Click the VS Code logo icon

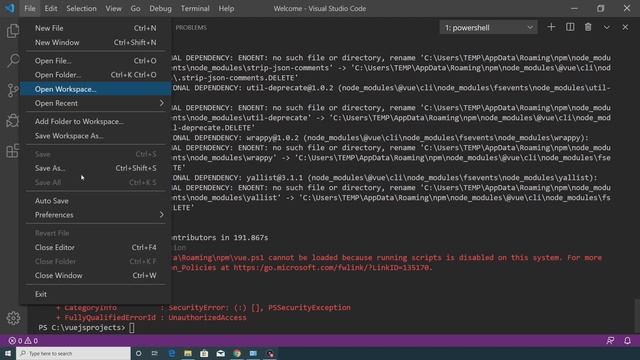click(10, 8)
